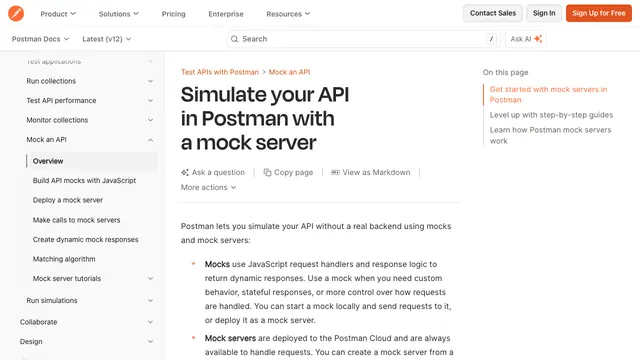Click the slash shortcut key icon
Image resolution: width=640 pixels, height=360 pixels.
[491, 39]
